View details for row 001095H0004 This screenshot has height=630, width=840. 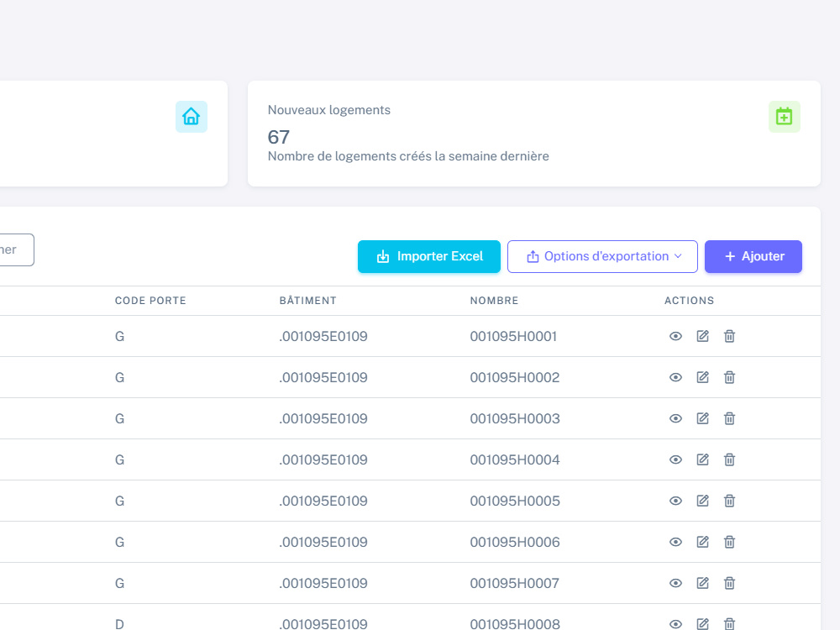click(675, 459)
